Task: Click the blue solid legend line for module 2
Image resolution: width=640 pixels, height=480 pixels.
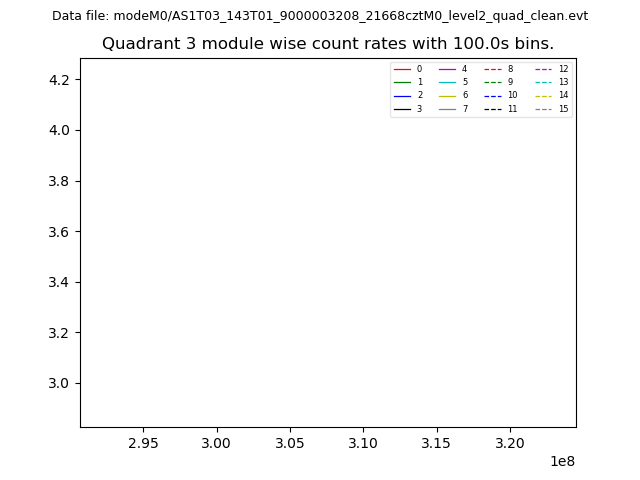Action: coord(402,95)
